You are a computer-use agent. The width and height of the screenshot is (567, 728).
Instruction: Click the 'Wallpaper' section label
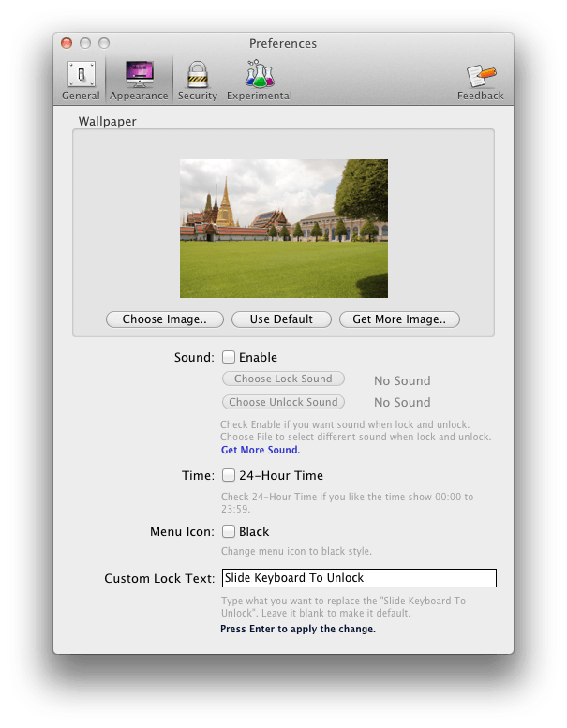pyautogui.click(x=107, y=121)
